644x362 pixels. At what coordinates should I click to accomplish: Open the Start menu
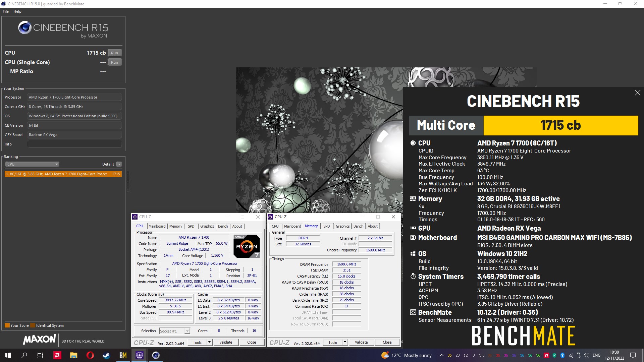(8, 355)
